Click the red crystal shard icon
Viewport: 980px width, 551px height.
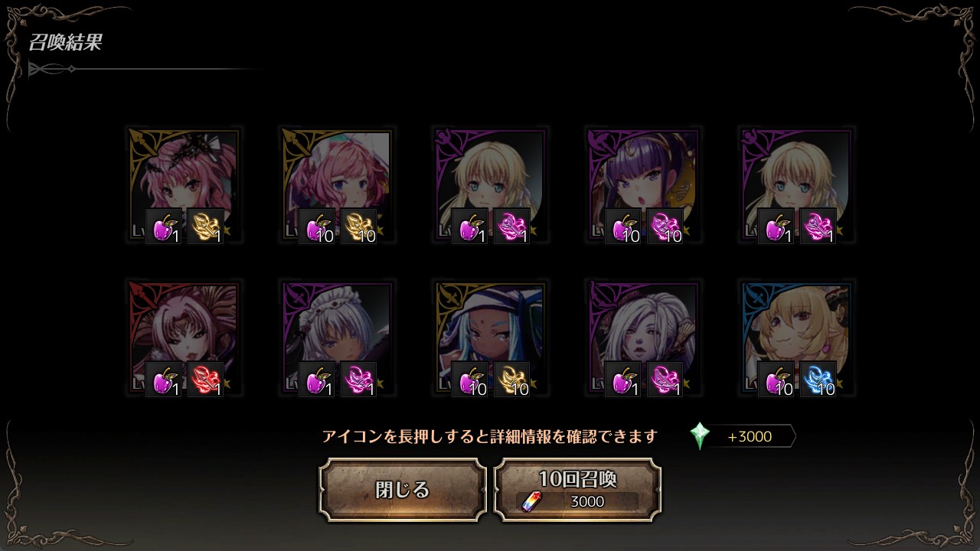click(206, 379)
